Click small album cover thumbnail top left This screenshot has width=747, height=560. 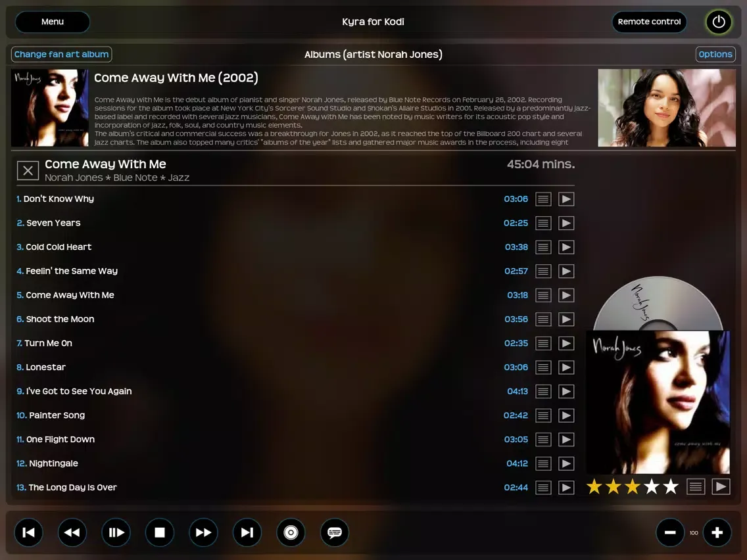pos(49,108)
